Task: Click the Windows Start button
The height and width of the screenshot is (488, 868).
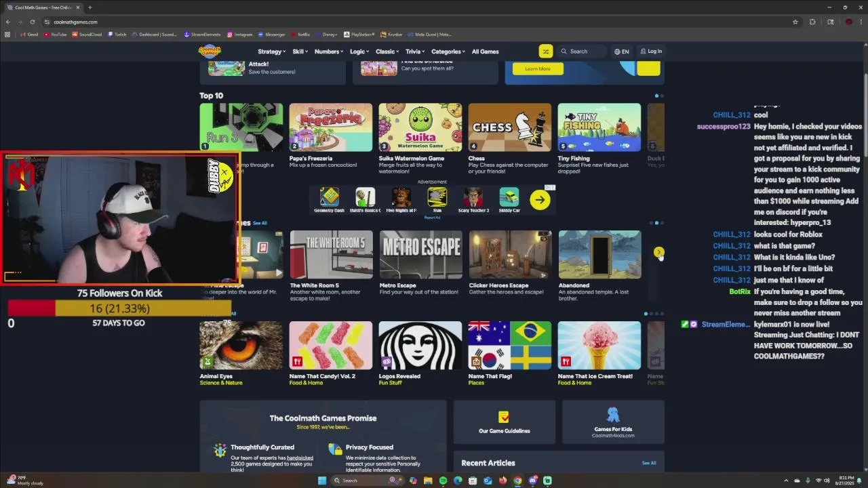Action: click(x=321, y=481)
